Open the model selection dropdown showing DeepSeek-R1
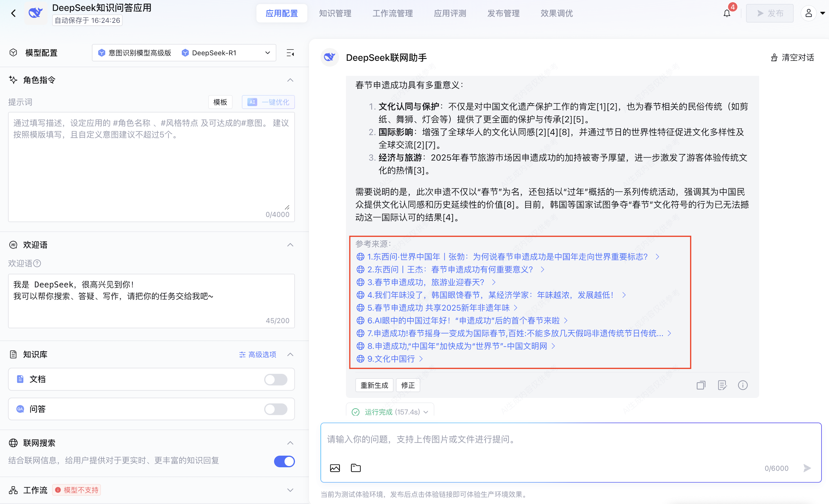 click(x=184, y=53)
